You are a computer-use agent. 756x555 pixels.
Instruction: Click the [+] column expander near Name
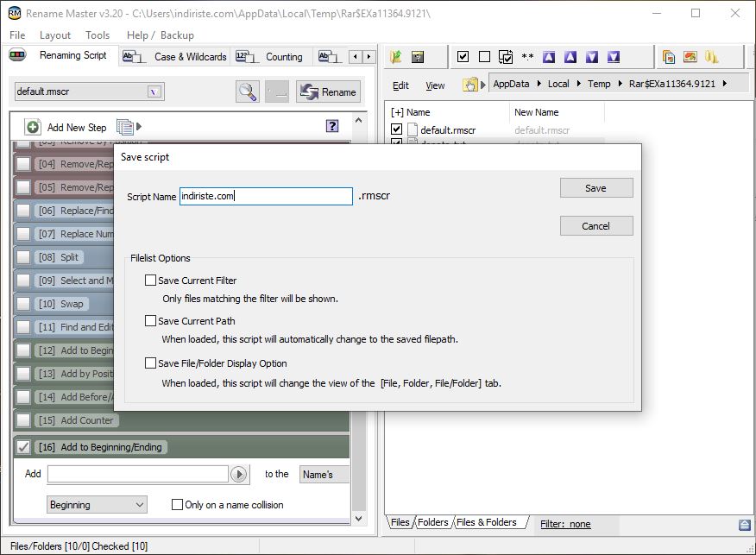397,112
